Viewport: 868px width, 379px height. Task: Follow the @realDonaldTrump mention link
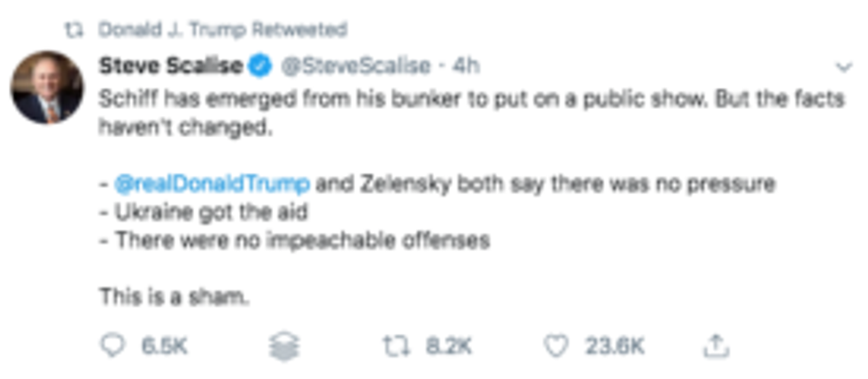coord(212,184)
